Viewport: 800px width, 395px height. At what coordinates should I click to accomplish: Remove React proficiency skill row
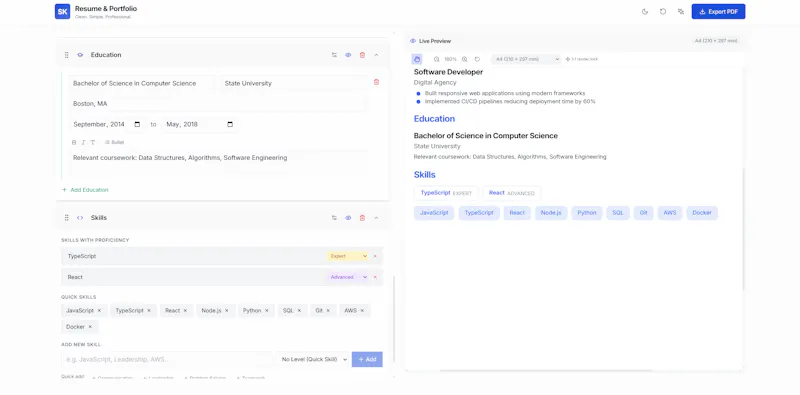point(375,277)
